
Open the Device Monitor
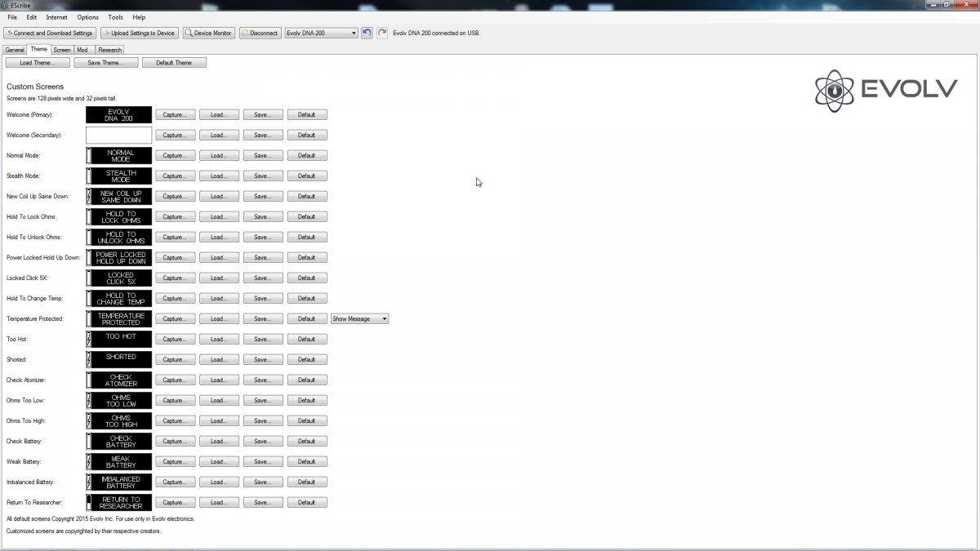[x=209, y=33]
